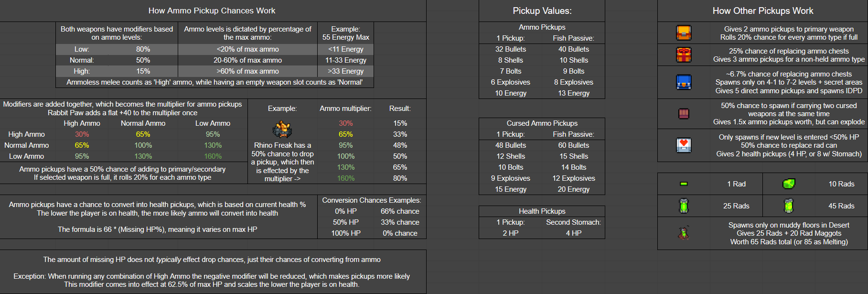Click the Rhino Freak sprite

pyautogui.click(x=282, y=130)
